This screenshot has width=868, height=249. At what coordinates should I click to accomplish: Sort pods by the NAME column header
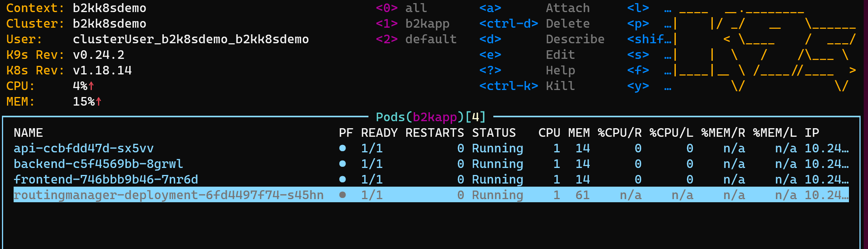(x=28, y=133)
